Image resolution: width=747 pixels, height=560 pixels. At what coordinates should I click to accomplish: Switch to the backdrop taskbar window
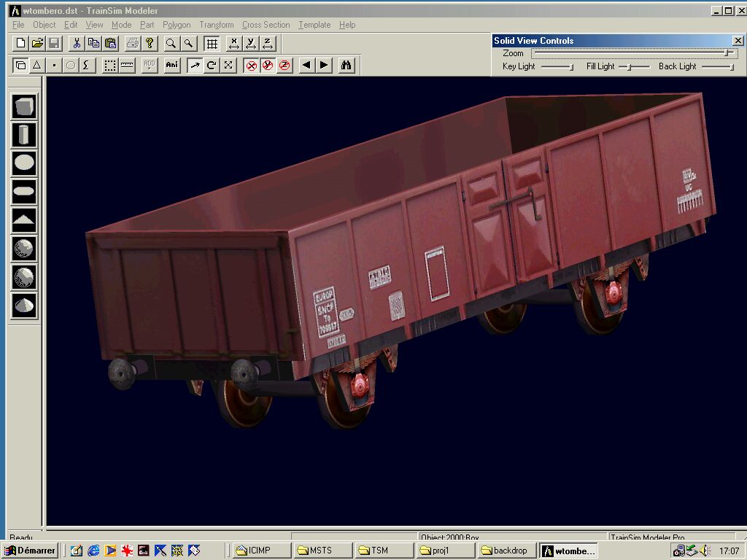(x=505, y=551)
